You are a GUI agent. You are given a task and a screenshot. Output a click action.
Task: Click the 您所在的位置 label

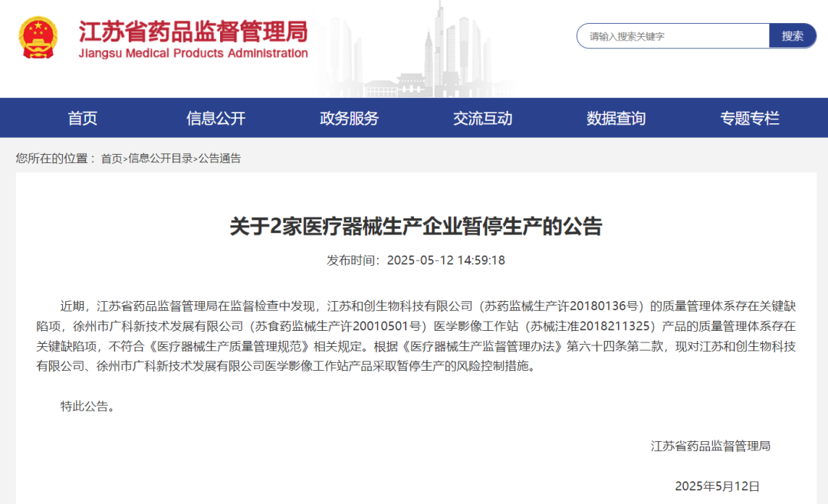coord(51,159)
